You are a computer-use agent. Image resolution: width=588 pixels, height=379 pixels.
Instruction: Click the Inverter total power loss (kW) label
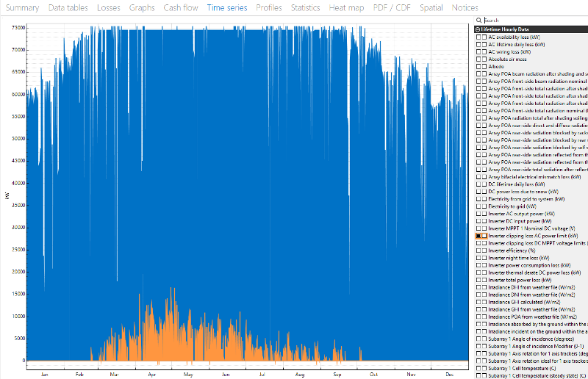(x=523, y=280)
